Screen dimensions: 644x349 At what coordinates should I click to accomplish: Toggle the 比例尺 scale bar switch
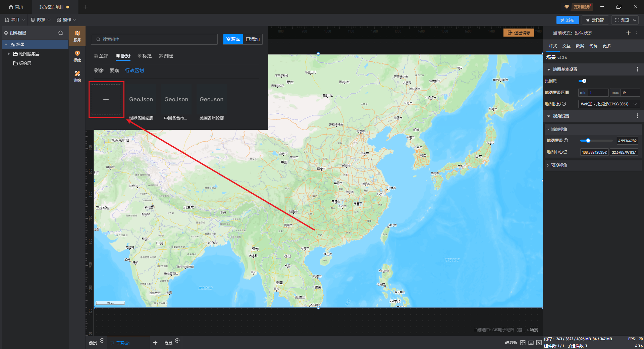coord(583,81)
